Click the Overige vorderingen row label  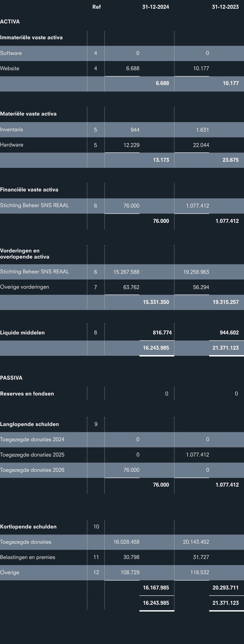click(x=24, y=287)
